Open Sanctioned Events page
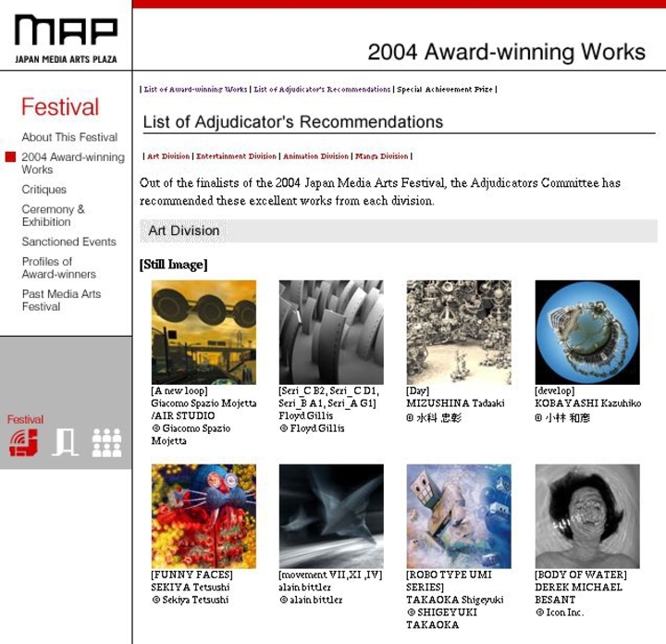This screenshot has height=644, width=666. pyautogui.click(x=68, y=241)
